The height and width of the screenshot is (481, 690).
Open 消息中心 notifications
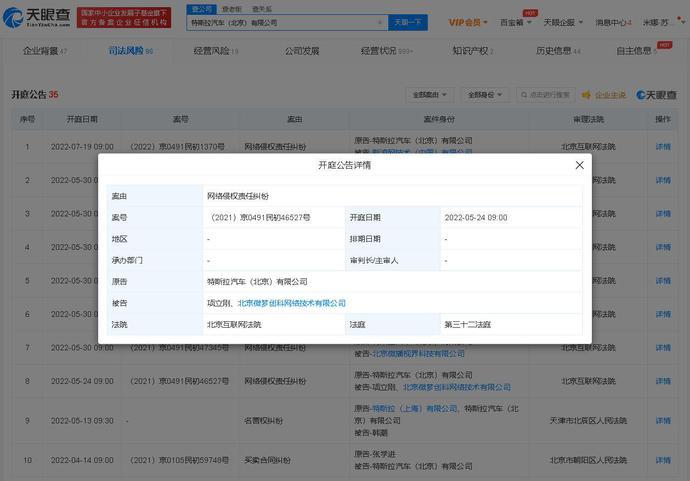tap(613, 22)
